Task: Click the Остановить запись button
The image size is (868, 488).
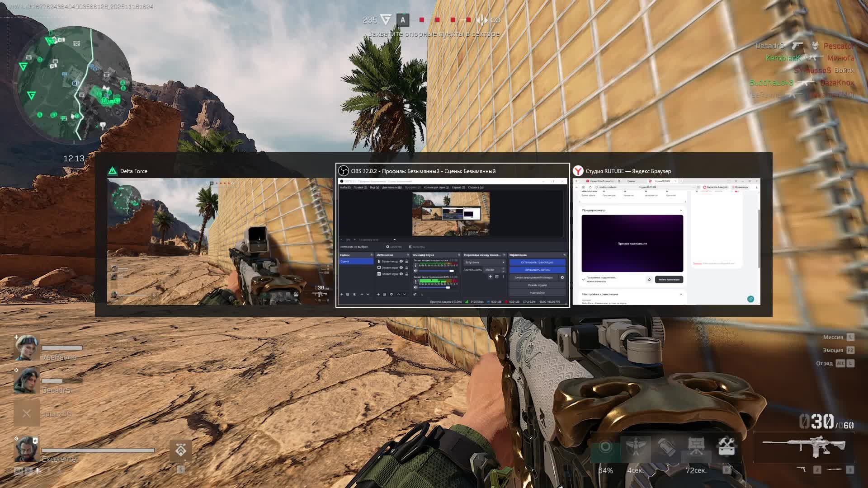Action: [537, 270]
